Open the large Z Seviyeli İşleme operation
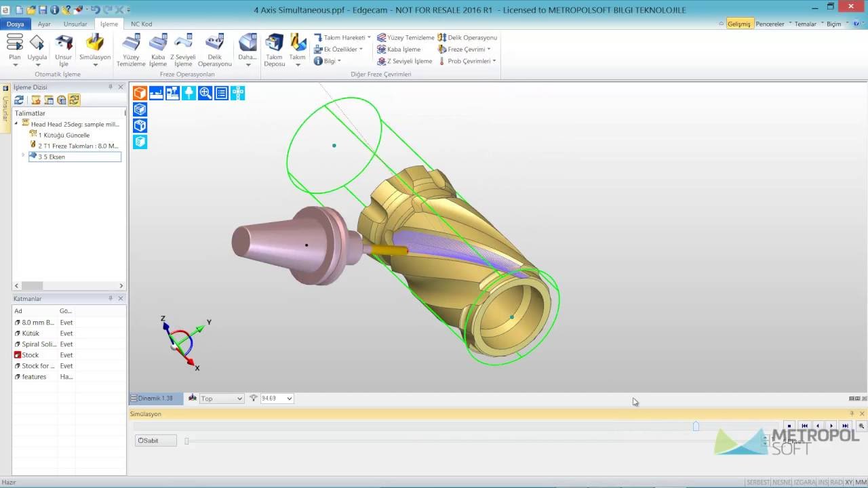868x488 pixels. click(x=183, y=50)
